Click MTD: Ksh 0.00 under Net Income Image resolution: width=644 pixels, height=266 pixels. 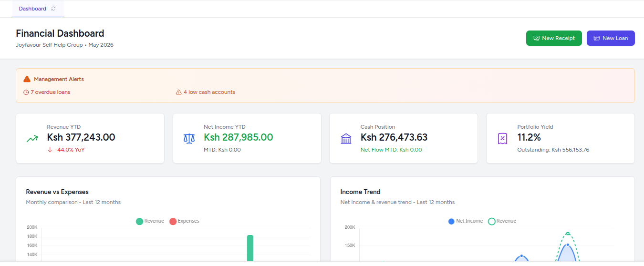(222, 150)
